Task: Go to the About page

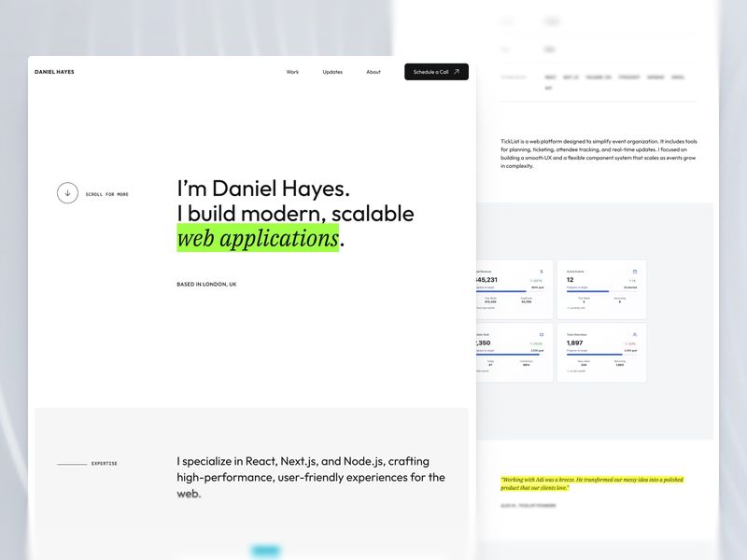Action: point(373,72)
